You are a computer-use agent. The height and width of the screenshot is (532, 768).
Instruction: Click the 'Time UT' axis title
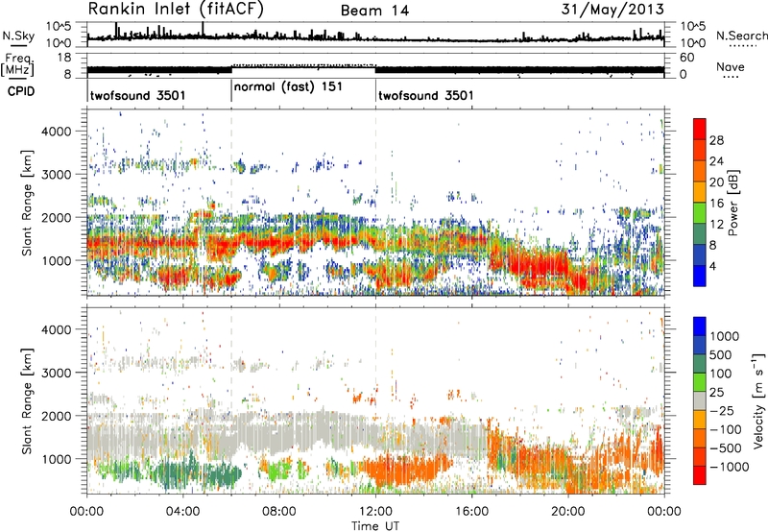point(375,526)
